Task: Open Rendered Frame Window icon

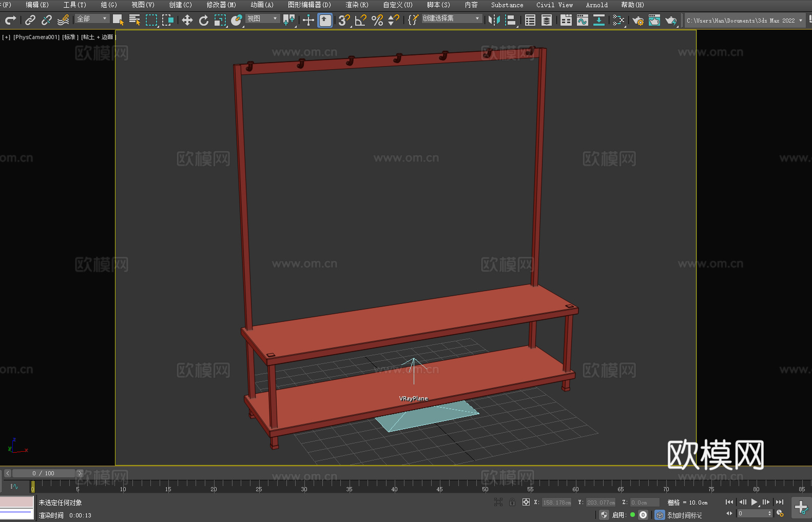Action: (x=654, y=20)
